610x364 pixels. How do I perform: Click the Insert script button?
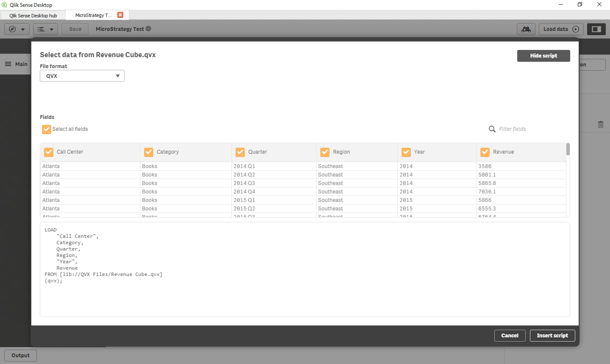pyautogui.click(x=552, y=335)
